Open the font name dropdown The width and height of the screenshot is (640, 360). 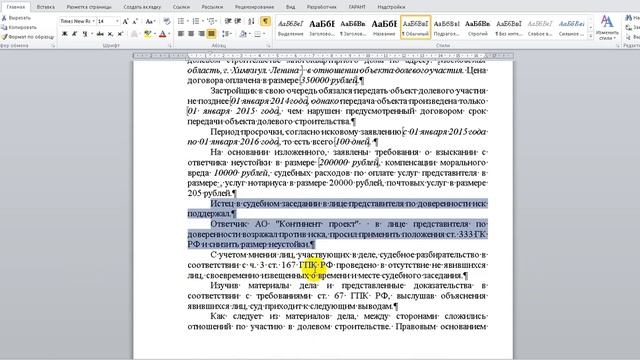point(93,21)
